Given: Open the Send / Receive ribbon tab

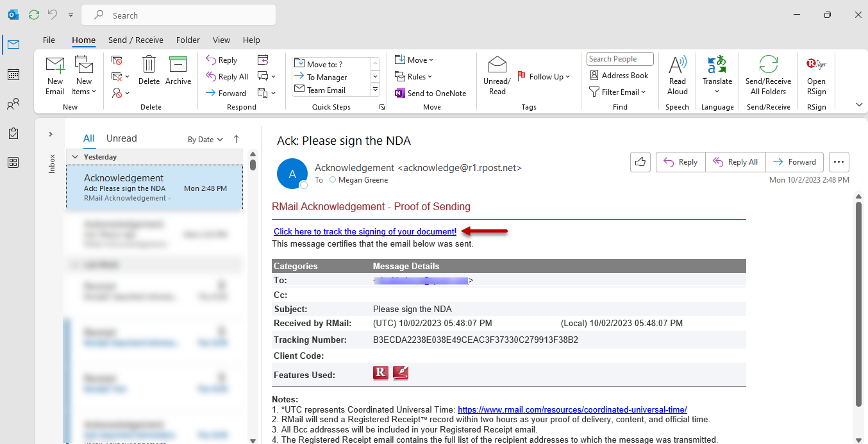Looking at the screenshot, I should tap(135, 40).
